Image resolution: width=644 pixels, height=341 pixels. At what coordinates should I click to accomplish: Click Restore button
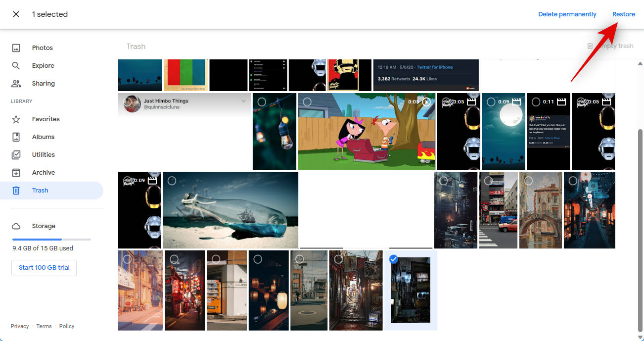point(624,14)
